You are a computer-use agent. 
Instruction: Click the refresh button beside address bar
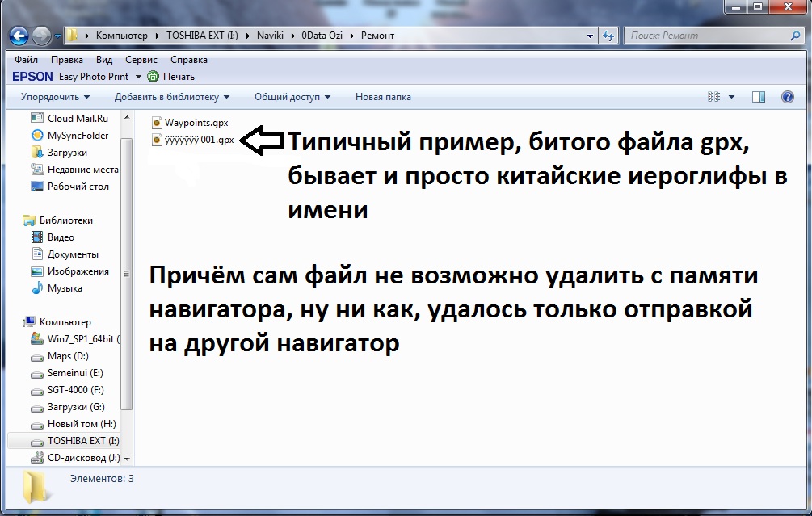tap(608, 36)
